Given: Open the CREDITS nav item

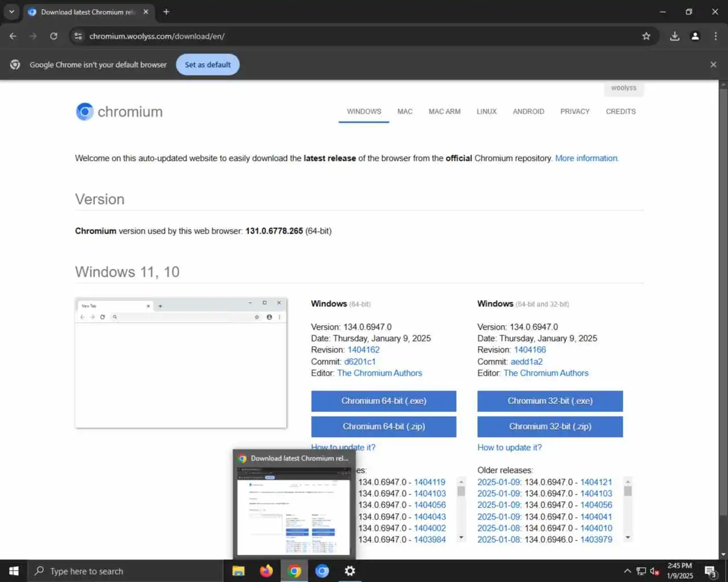Looking at the screenshot, I should point(621,111).
